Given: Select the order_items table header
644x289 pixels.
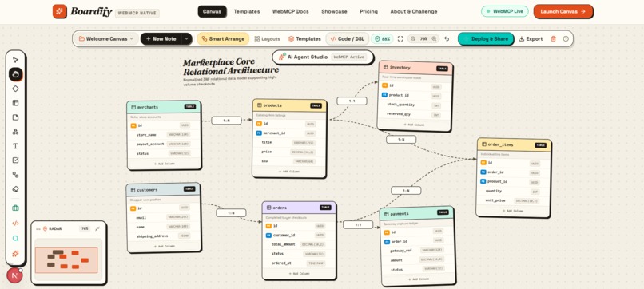Looking at the screenshot, I should click(514, 144).
